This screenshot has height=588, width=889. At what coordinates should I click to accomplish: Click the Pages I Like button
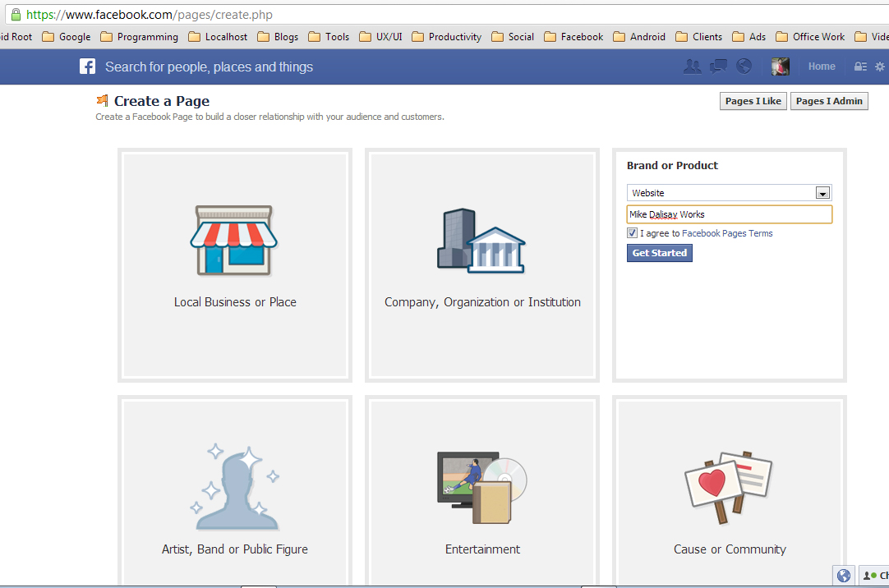pyautogui.click(x=753, y=101)
